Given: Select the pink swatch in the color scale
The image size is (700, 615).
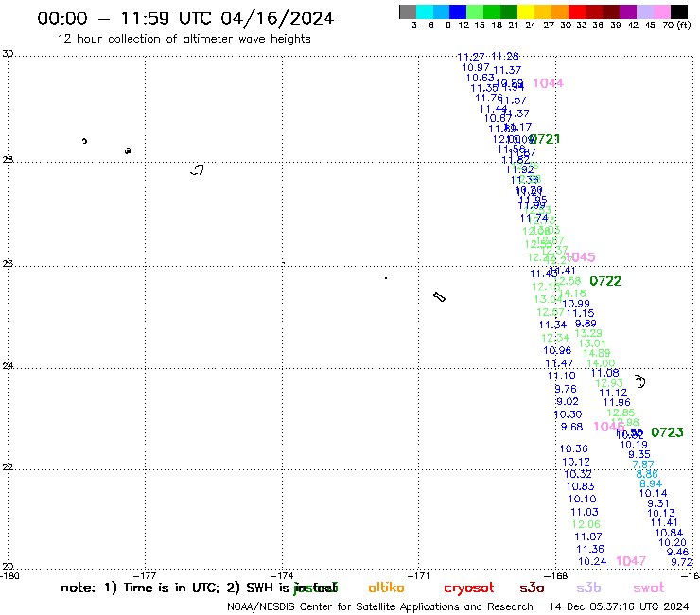Looking at the screenshot, I should (662, 11).
